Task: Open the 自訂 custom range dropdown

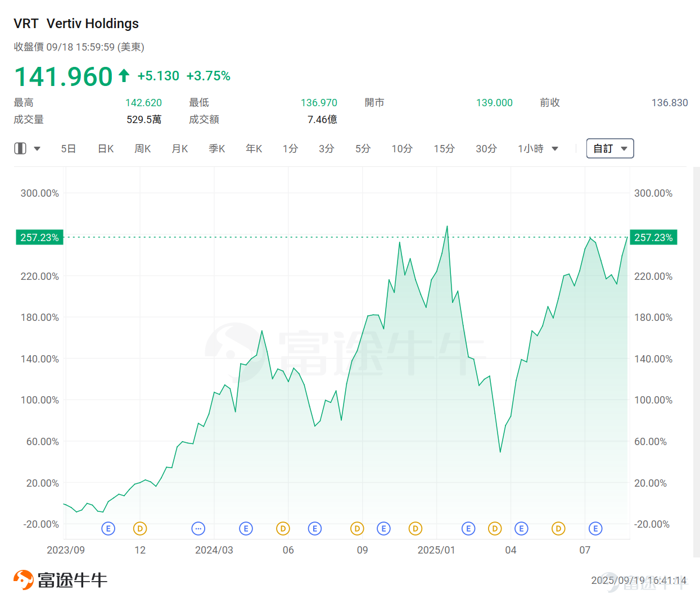Action: [x=610, y=148]
